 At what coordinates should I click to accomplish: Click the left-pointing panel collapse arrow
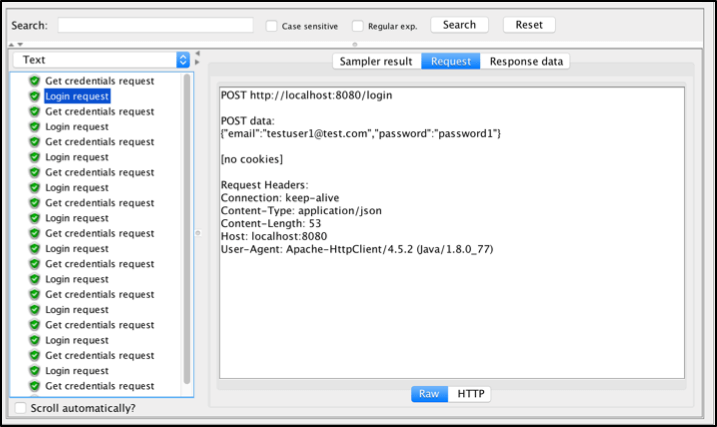[x=197, y=53]
